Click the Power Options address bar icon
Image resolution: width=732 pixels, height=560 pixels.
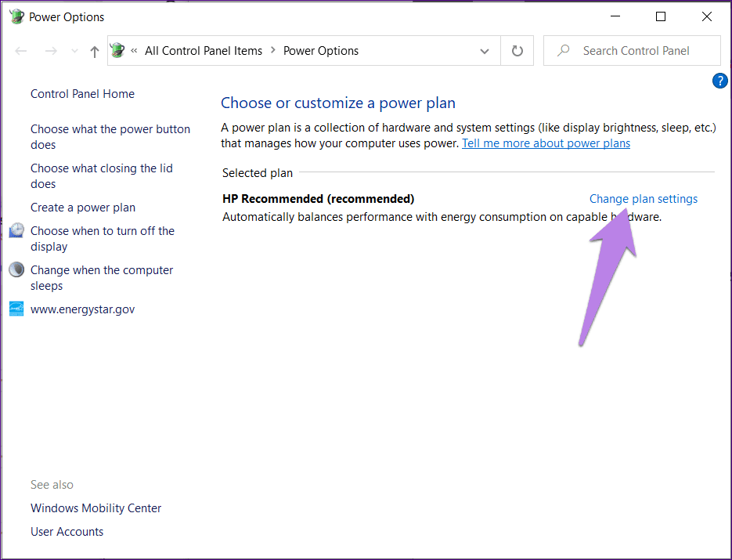[x=117, y=50]
